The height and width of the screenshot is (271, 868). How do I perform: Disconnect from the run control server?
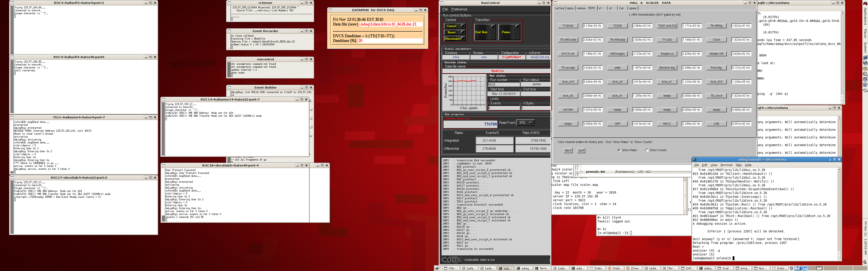click(x=455, y=39)
